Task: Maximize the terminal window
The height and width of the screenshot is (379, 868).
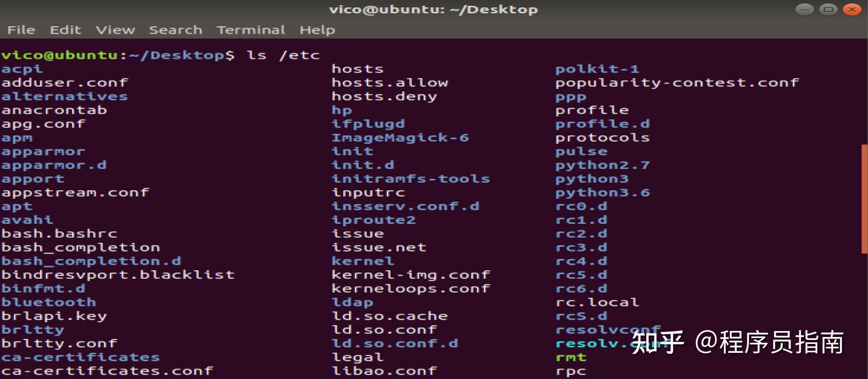Action: point(828,9)
